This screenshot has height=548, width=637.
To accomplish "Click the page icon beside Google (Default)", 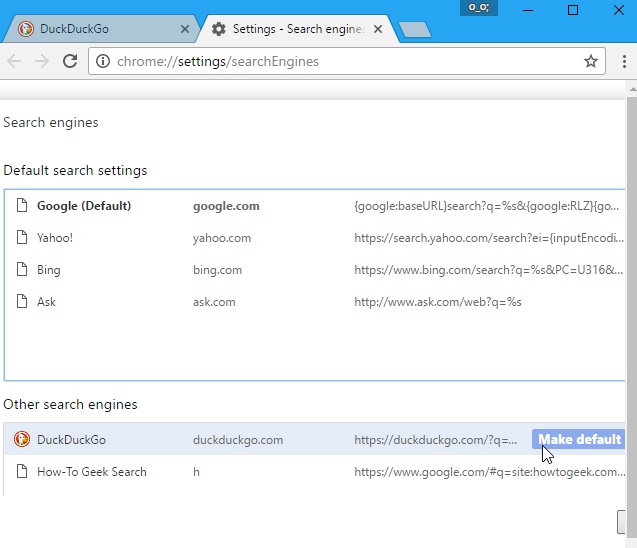I will (22, 206).
